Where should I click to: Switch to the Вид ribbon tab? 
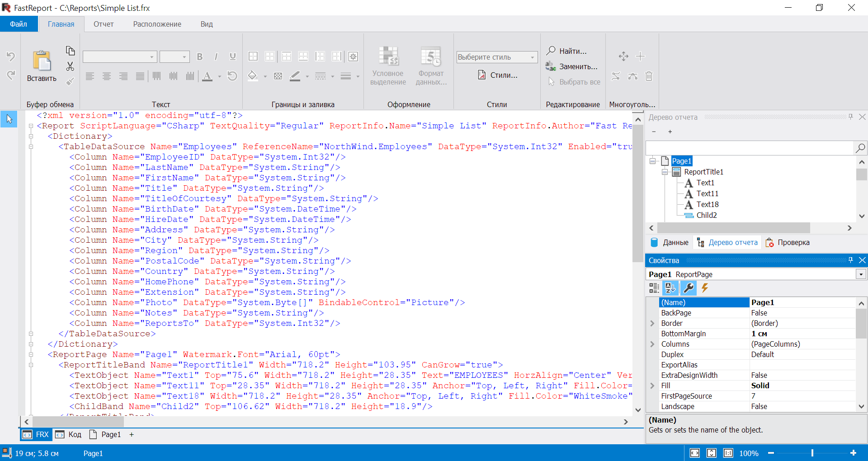point(207,24)
